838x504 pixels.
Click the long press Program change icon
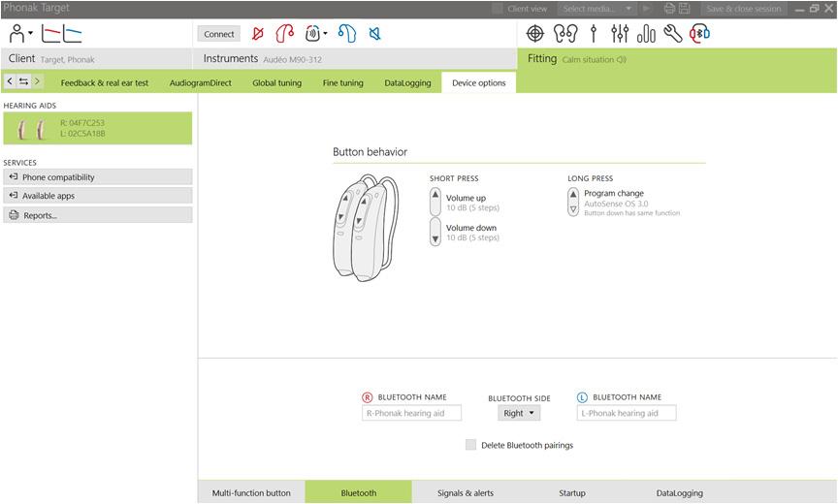(573, 202)
